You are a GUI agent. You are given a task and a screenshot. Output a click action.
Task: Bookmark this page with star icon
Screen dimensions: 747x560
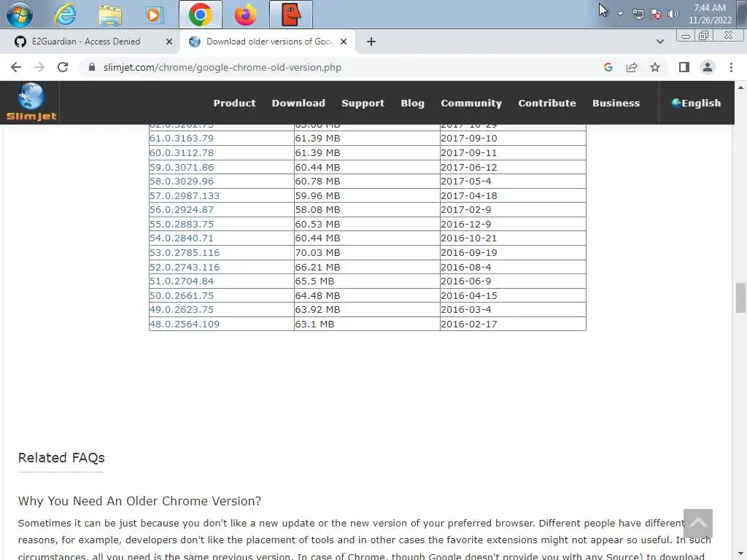[x=655, y=67]
